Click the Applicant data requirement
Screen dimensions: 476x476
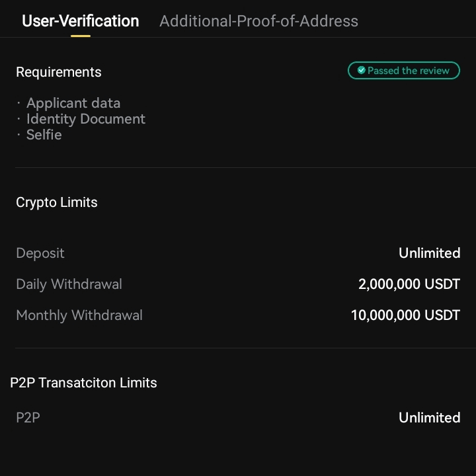[73, 103]
